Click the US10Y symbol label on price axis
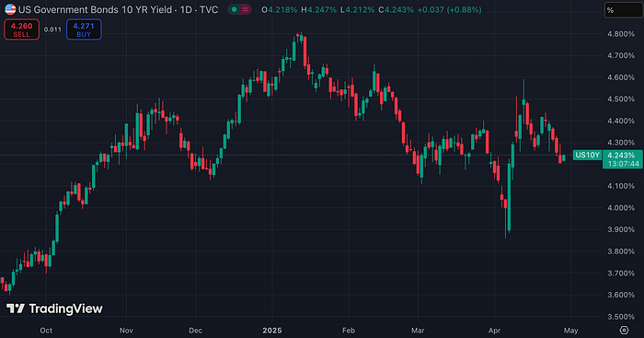The height and width of the screenshot is (338, 644). 587,155
